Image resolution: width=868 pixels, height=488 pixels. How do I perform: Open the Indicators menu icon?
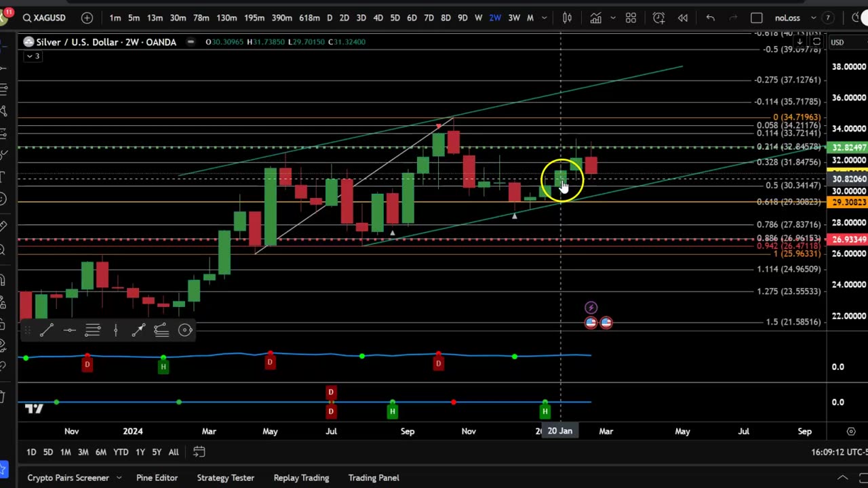click(x=595, y=18)
